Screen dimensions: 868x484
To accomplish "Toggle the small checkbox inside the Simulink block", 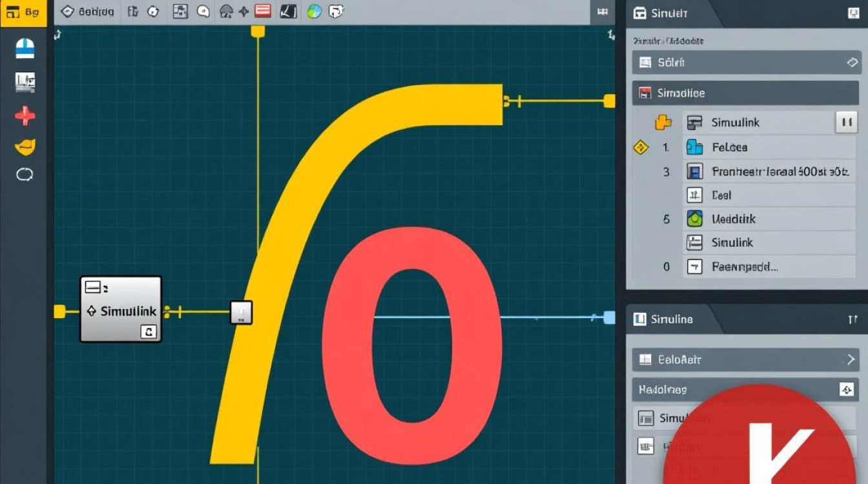I will [x=149, y=332].
